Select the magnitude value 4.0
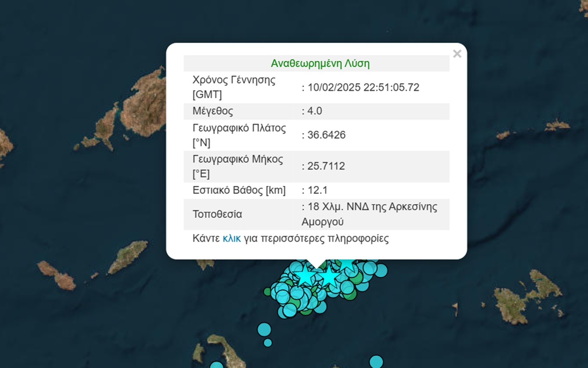588x368 pixels. pyautogui.click(x=314, y=111)
